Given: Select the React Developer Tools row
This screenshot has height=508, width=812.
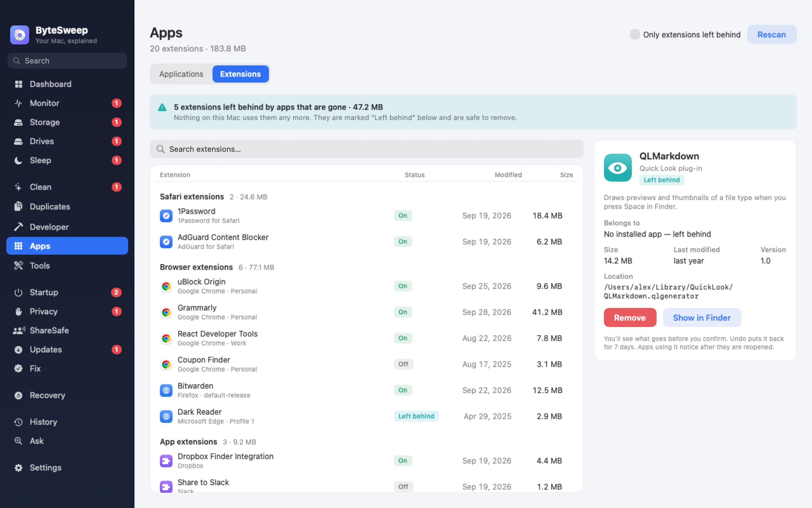Looking at the screenshot, I should [x=366, y=338].
